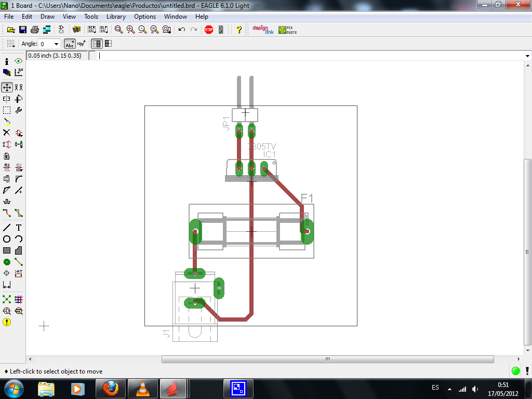Select the Text tool
Viewport: 532px width, 399px height.
(19, 228)
